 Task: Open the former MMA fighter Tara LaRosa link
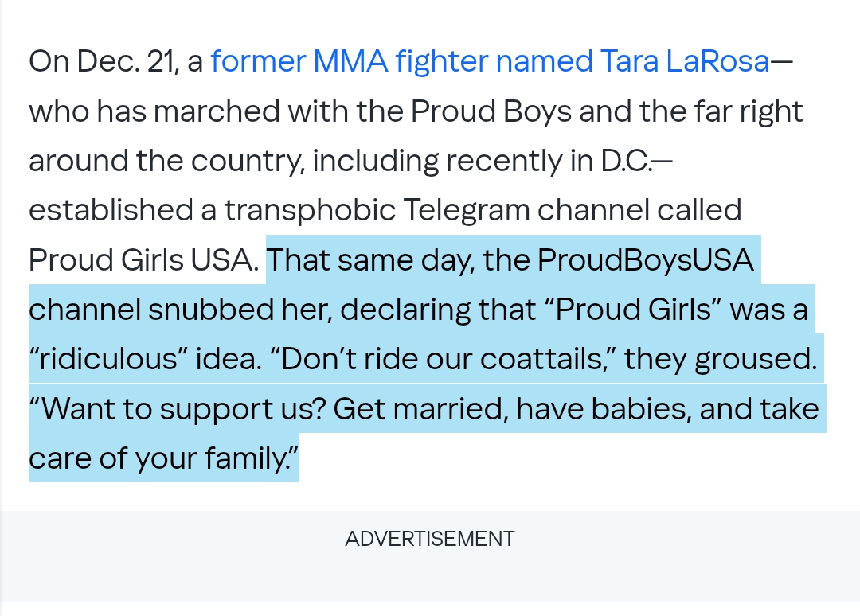(490, 61)
